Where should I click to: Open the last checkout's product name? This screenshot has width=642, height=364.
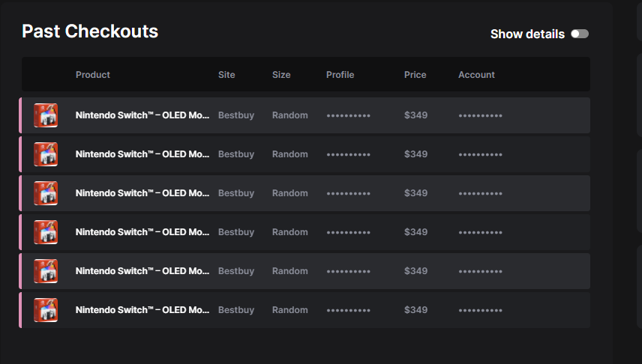[142, 309]
